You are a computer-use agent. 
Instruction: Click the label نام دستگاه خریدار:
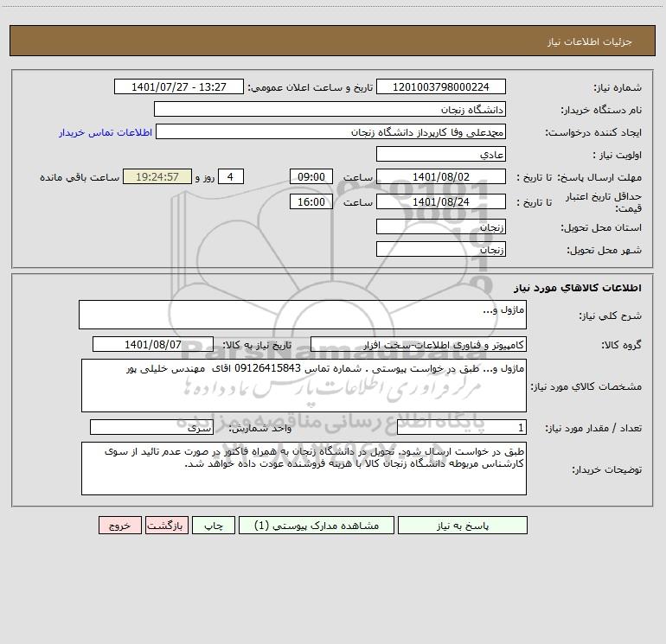tap(601, 110)
